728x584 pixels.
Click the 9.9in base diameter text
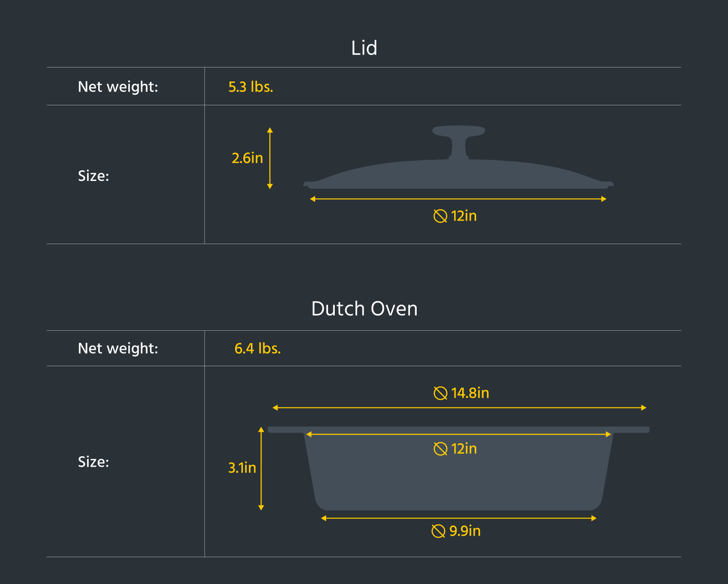pyautogui.click(x=465, y=531)
